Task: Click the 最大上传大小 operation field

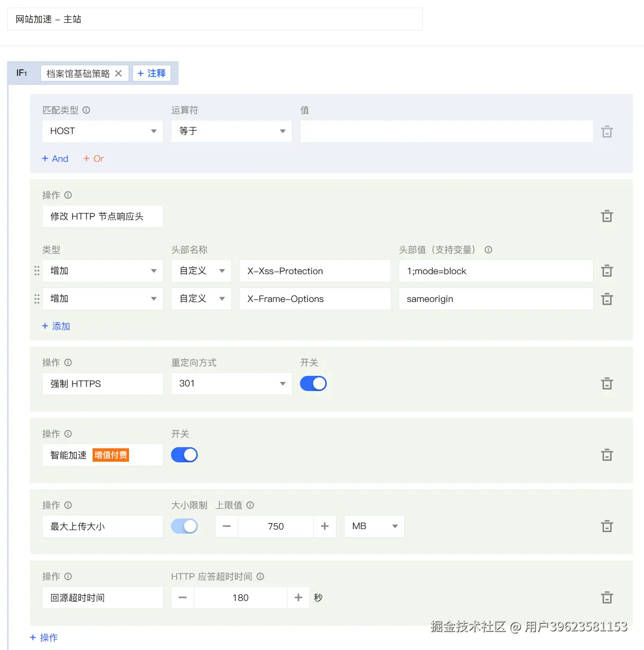Action: point(103,526)
